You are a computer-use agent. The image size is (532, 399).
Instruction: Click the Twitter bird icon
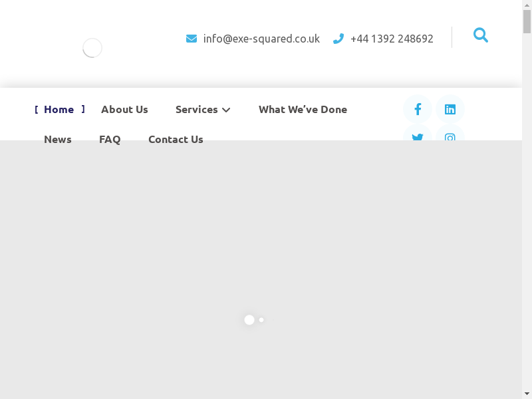[x=418, y=136]
